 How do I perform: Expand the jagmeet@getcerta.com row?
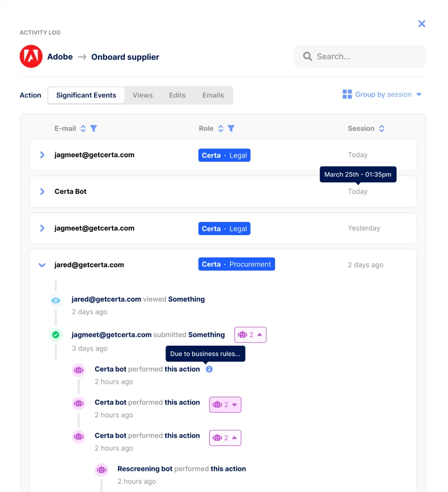click(x=42, y=155)
